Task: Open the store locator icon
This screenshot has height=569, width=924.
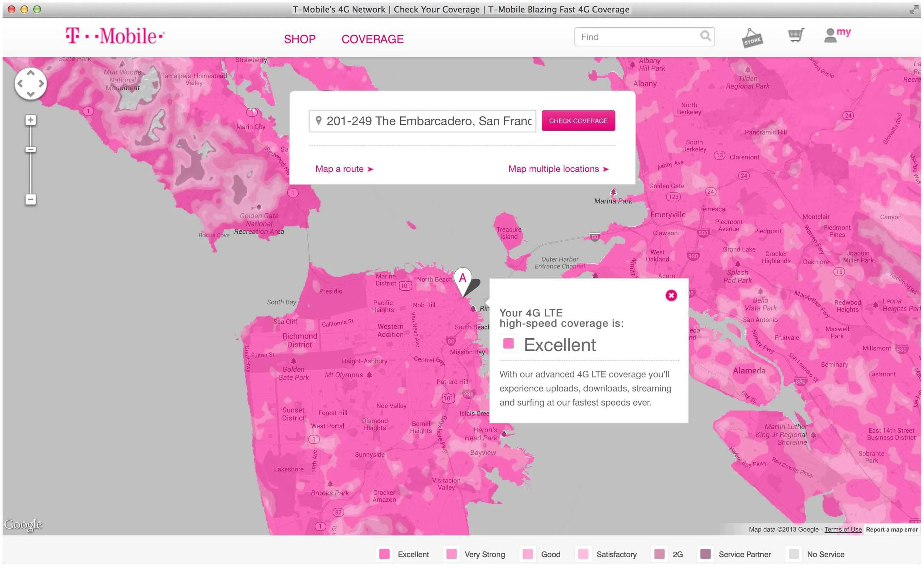Action: point(752,38)
